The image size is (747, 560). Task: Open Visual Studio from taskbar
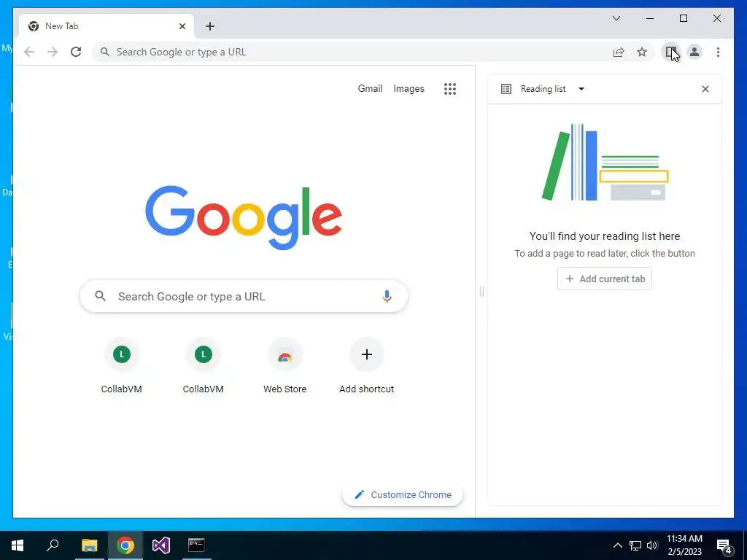161,545
